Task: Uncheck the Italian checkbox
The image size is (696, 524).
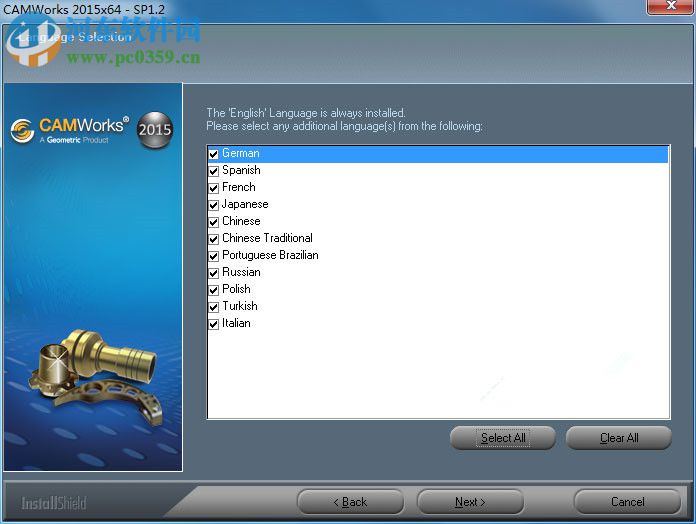Action: (214, 324)
